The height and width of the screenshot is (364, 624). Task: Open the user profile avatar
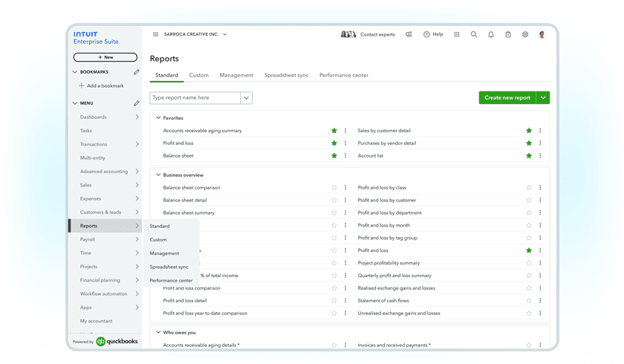point(542,35)
